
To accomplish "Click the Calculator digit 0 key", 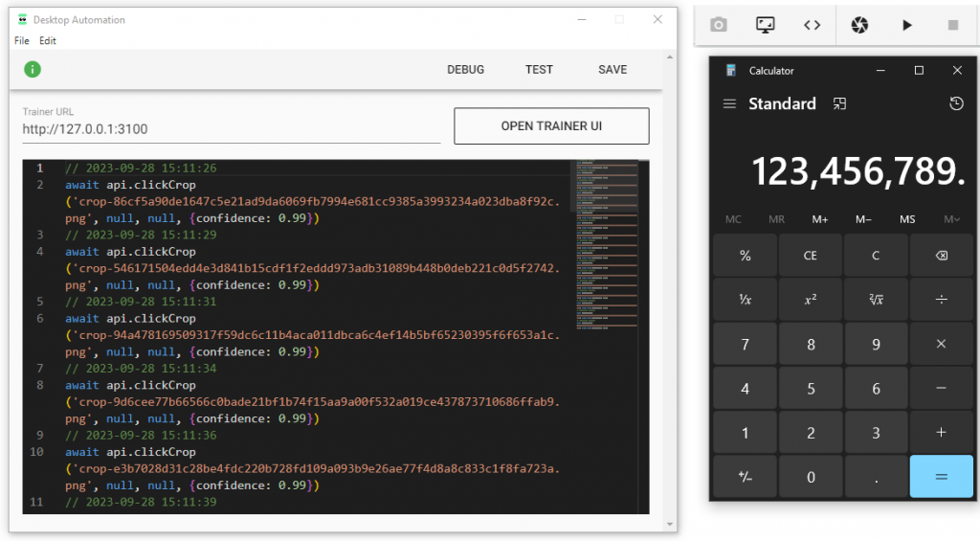I will (x=811, y=477).
